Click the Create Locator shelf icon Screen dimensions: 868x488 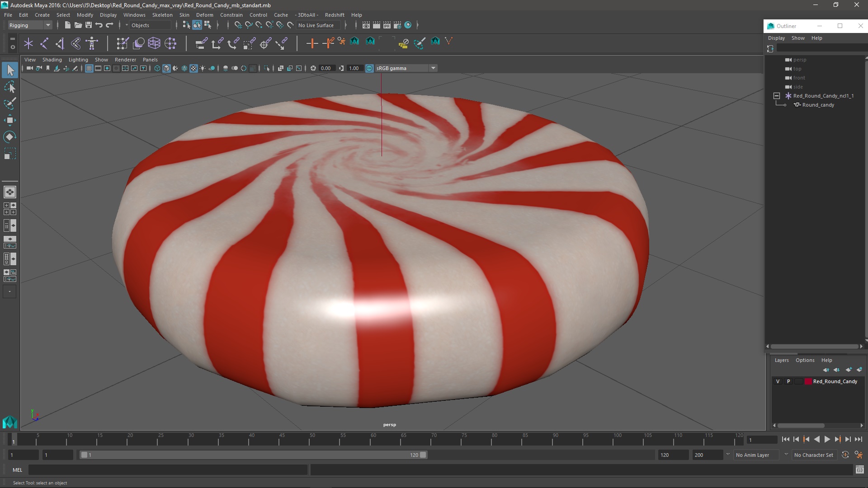(x=28, y=43)
